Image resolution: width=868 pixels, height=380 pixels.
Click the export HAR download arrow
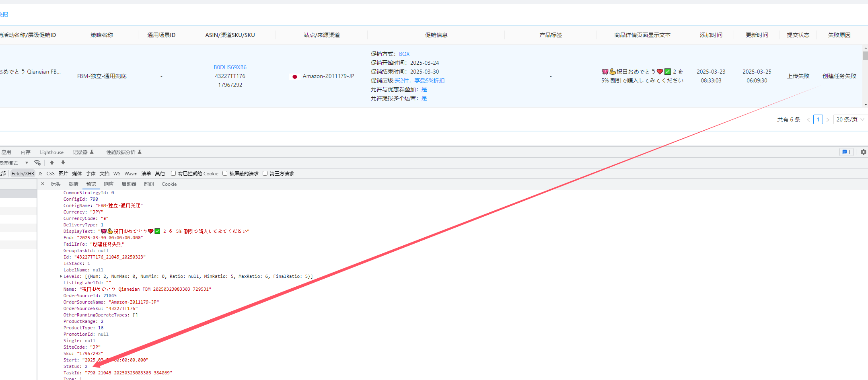[63, 163]
